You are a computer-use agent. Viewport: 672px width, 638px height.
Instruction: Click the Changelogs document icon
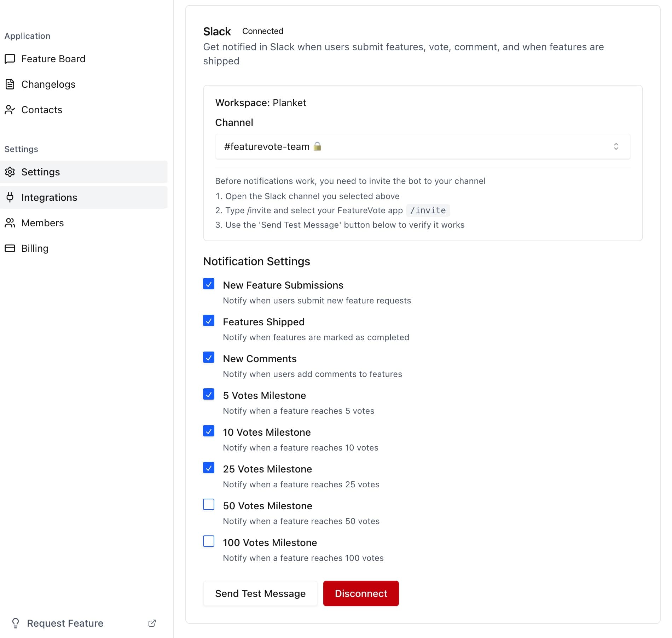(x=10, y=84)
